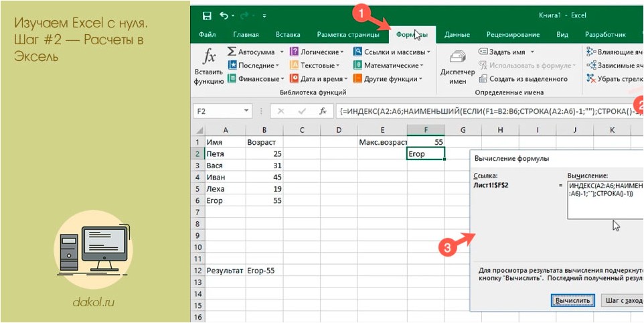Open the Финансовые functions list

click(256, 78)
